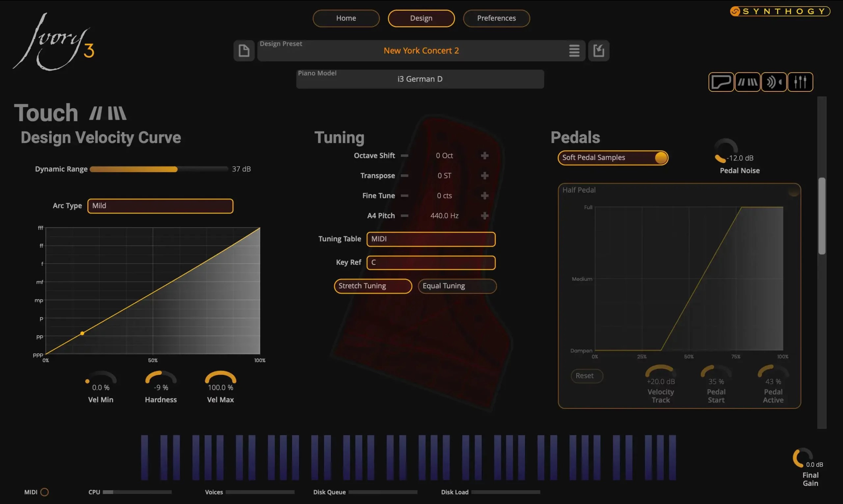Open the Tuning Table dropdown
843x504 pixels.
431,239
